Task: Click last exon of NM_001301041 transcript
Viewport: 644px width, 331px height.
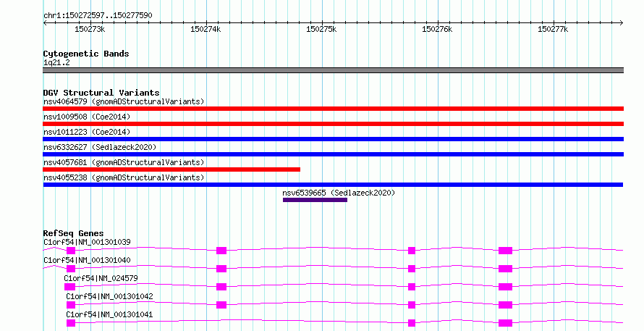Action: tap(506, 323)
